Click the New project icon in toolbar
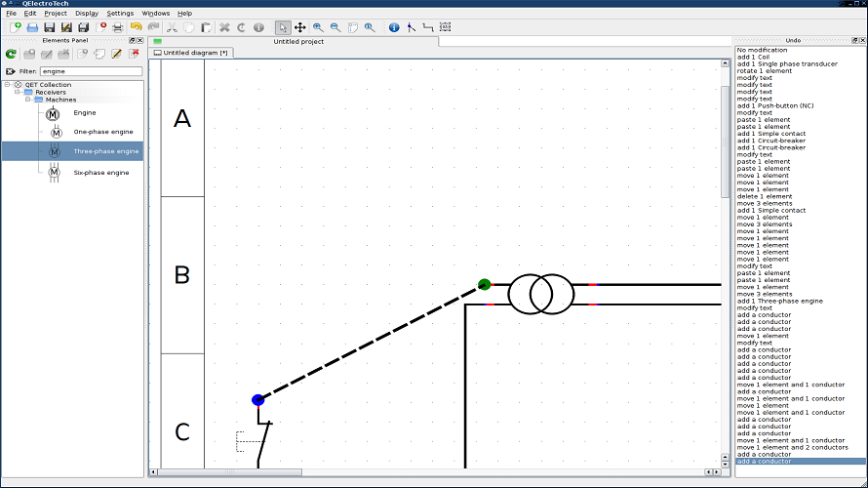Screen dimensions: 868x488 pyautogui.click(x=15, y=27)
